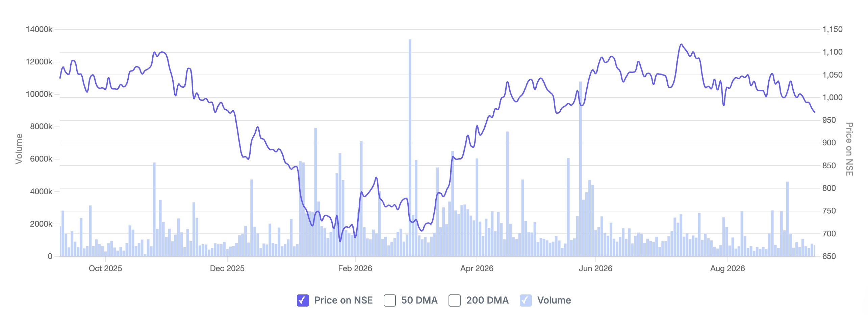The width and height of the screenshot is (868, 315).
Task: Click the 200 DMA legend label
Action: tap(487, 300)
